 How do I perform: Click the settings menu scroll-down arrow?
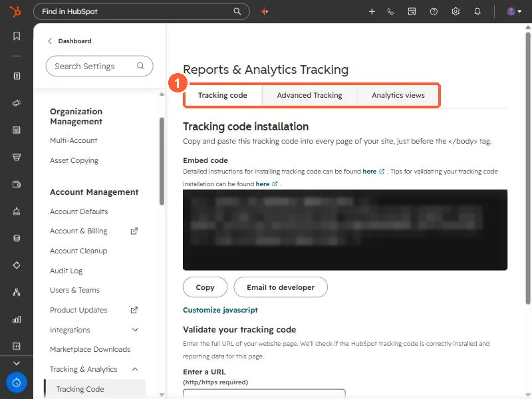162,394
